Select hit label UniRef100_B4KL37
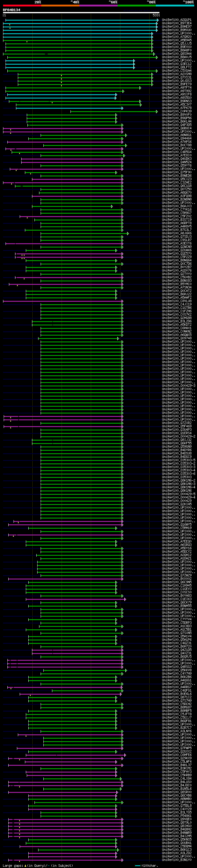Screen dimensions: 197x868 pyautogui.click(x=177, y=765)
